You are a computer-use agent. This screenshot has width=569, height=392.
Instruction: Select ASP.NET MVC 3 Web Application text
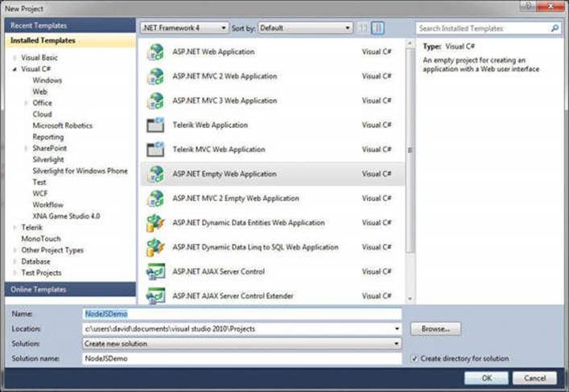(x=225, y=101)
